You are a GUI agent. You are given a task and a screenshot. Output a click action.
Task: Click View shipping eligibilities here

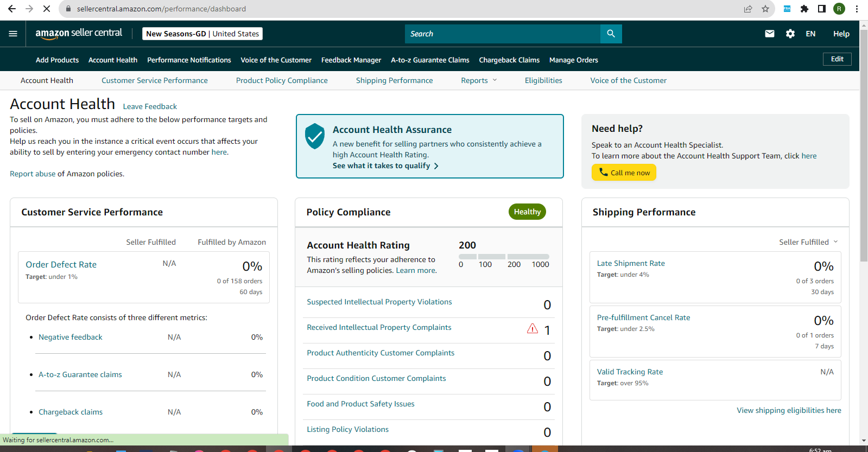[x=789, y=410]
